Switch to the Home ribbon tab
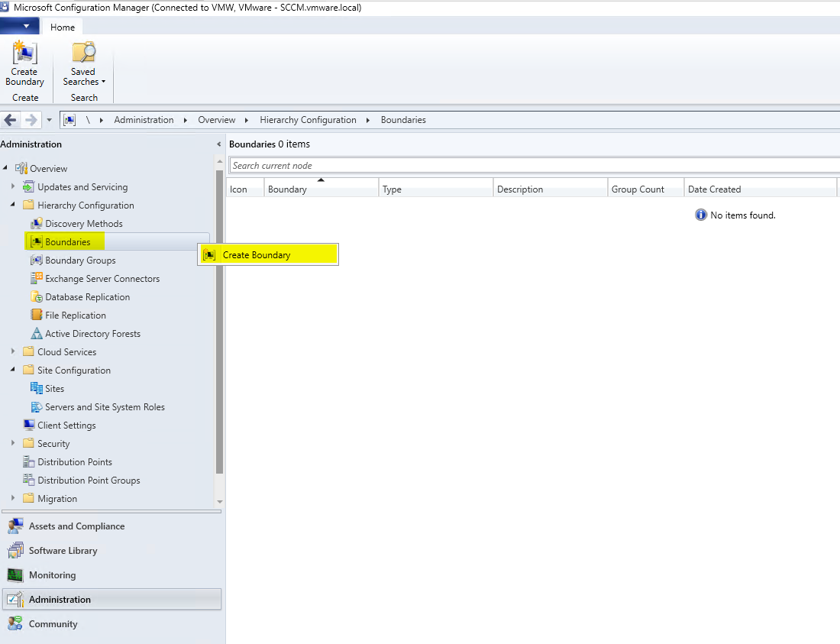840x644 pixels. (63, 28)
